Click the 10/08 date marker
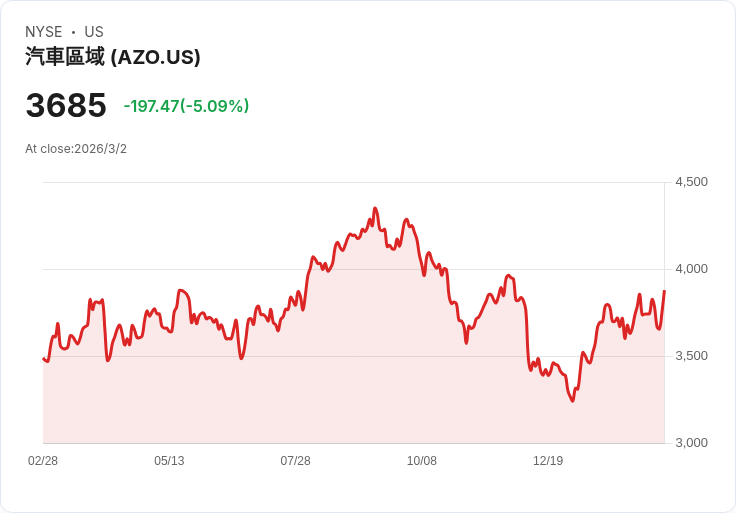 click(x=422, y=461)
